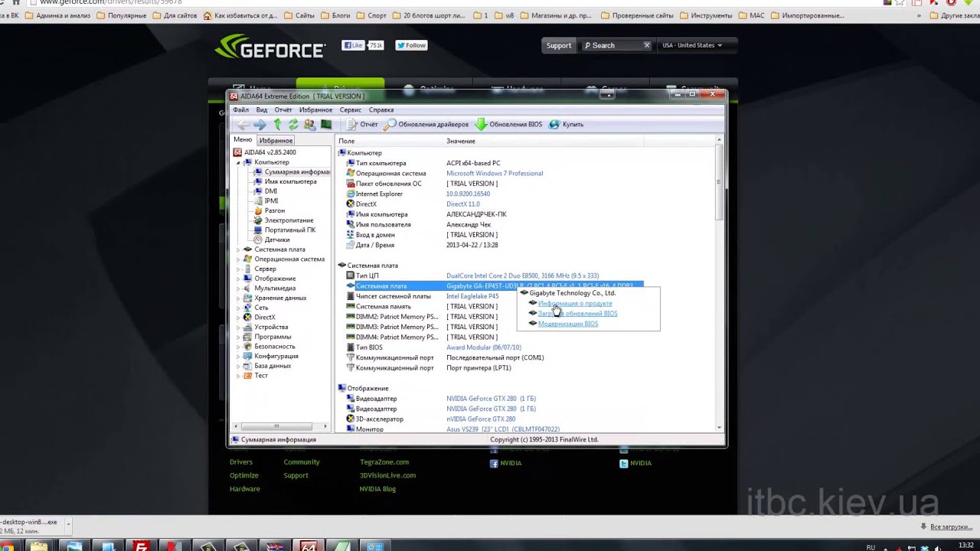
Task: Click the Отчёт report toolbar button
Action: [x=362, y=124]
